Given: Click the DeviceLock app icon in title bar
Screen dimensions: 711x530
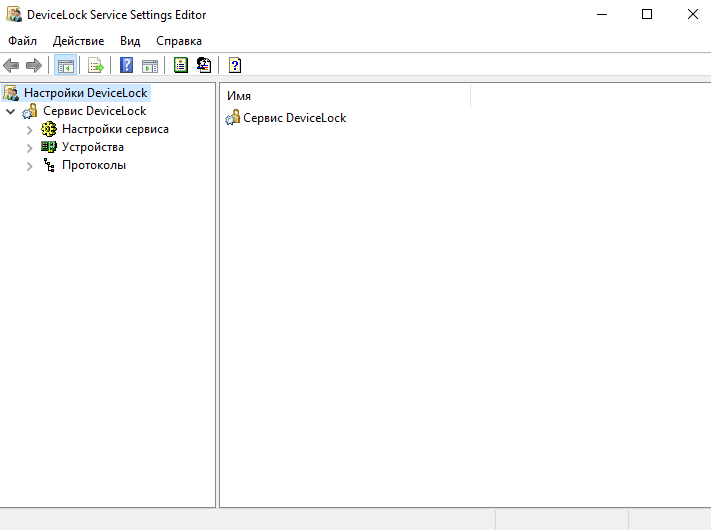Looking at the screenshot, I should pos(14,15).
